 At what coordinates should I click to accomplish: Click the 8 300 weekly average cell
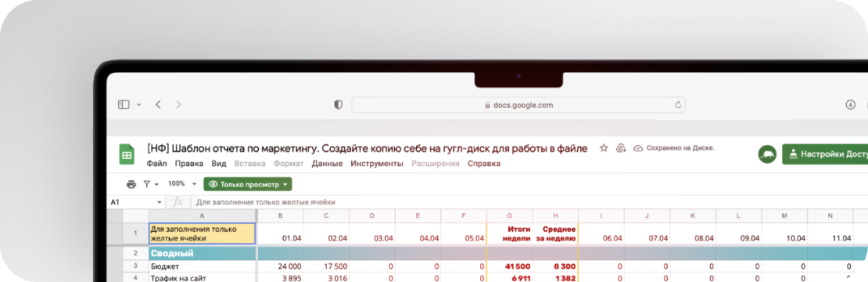[555, 266]
